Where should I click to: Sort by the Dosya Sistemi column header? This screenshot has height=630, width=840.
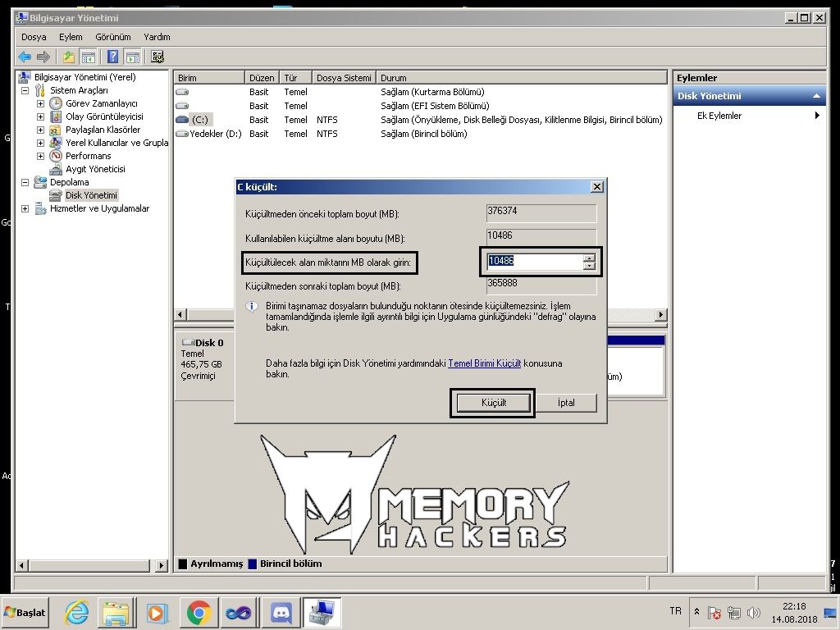click(x=344, y=78)
